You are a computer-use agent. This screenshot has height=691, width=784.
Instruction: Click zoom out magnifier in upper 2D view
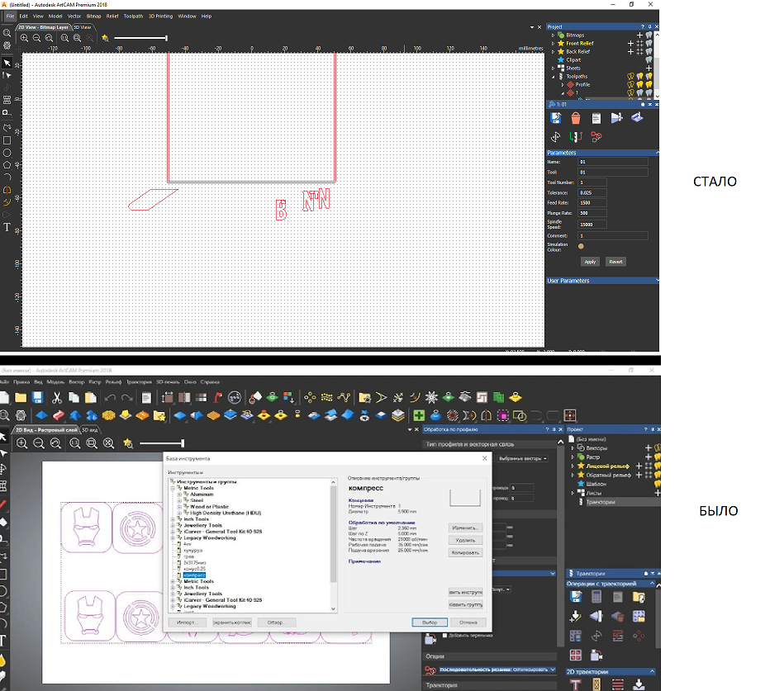pos(36,38)
